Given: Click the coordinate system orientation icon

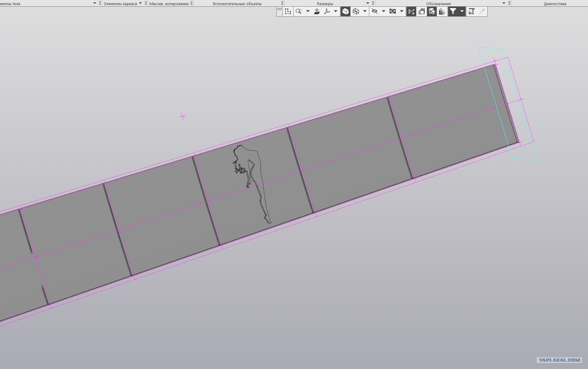Looking at the screenshot, I should 288,11.
